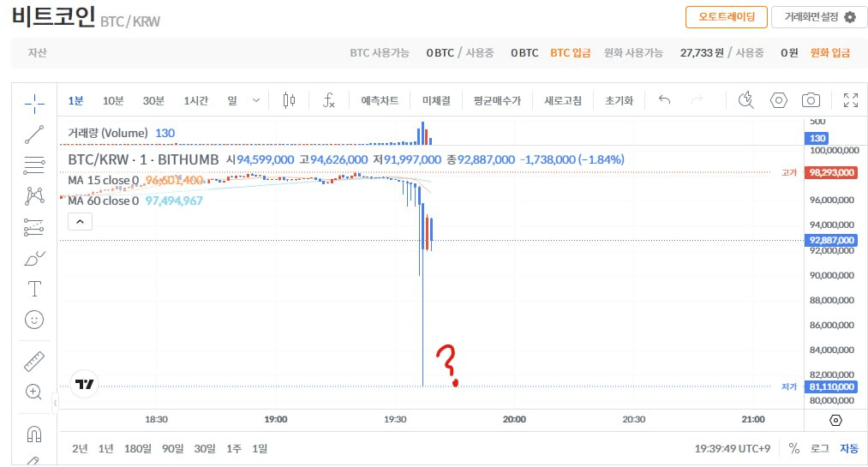Click the 원화 입금 link
The width and height of the screenshot is (868, 467).
click(829, 53)
